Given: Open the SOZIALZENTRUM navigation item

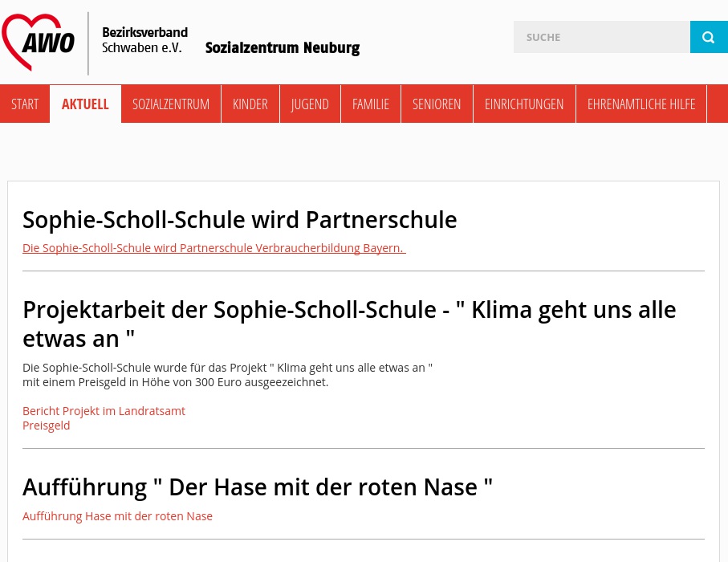Looking at the screenshot, I should (x=171, y=104).
